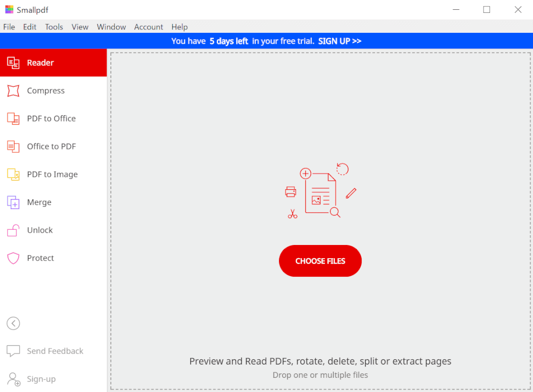Open the Reader tool icon
533x392 pixels.
(13, 63)
